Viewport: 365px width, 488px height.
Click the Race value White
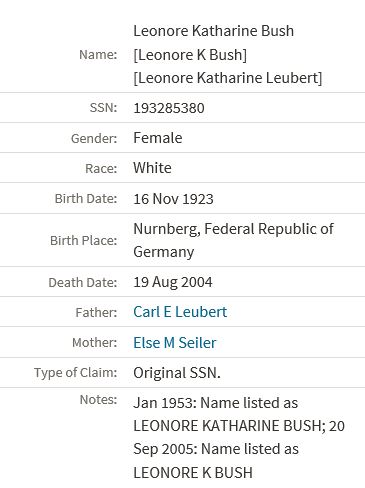click(x=152, y=168)
